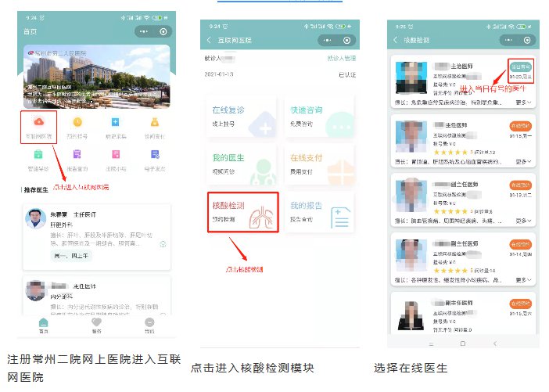
Task: Open the 预约挂号 yellow icon
Action: click(x=77, y=124)
